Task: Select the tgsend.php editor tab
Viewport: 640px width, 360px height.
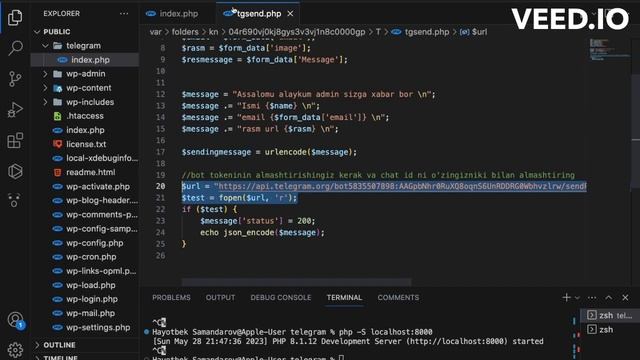Action: point(258,13)
